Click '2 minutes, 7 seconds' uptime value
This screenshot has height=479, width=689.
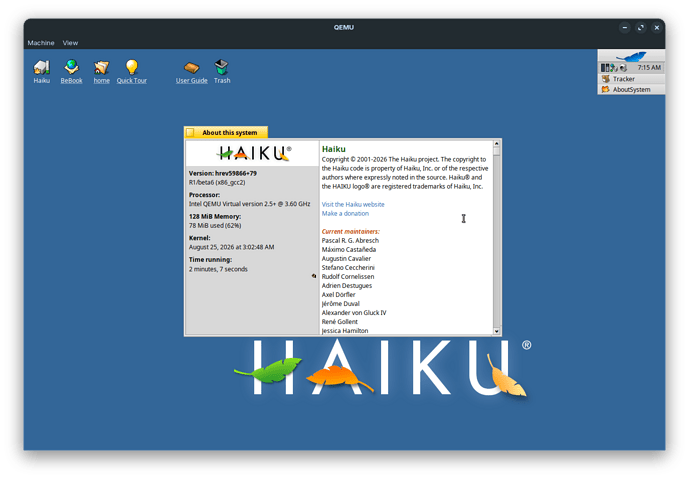218,269
